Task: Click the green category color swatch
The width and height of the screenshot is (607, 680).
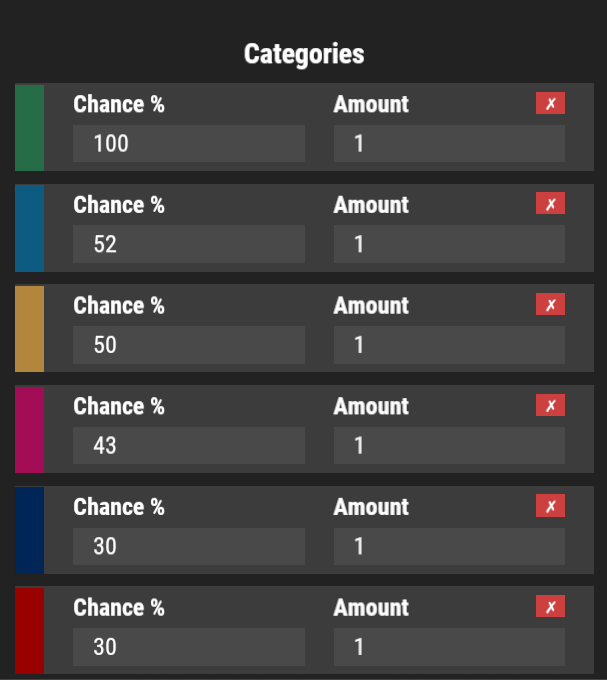Action: tap(29, 127)
